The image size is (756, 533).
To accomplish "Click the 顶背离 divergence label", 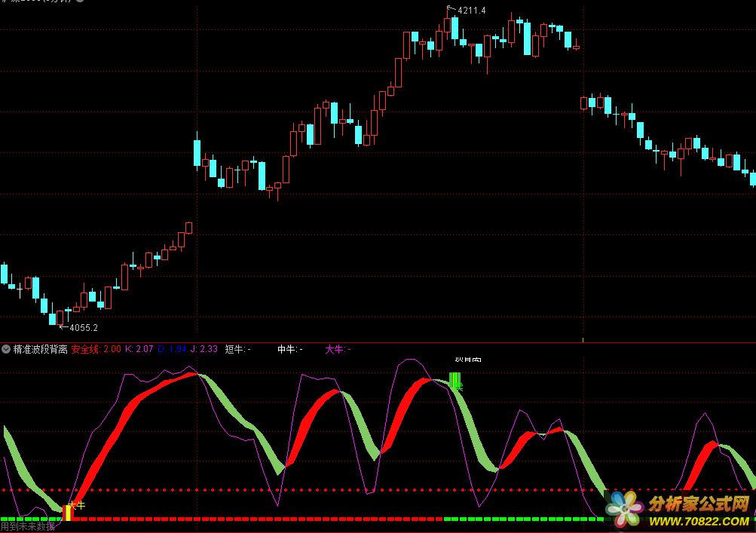I will click(x=467, y=361).
